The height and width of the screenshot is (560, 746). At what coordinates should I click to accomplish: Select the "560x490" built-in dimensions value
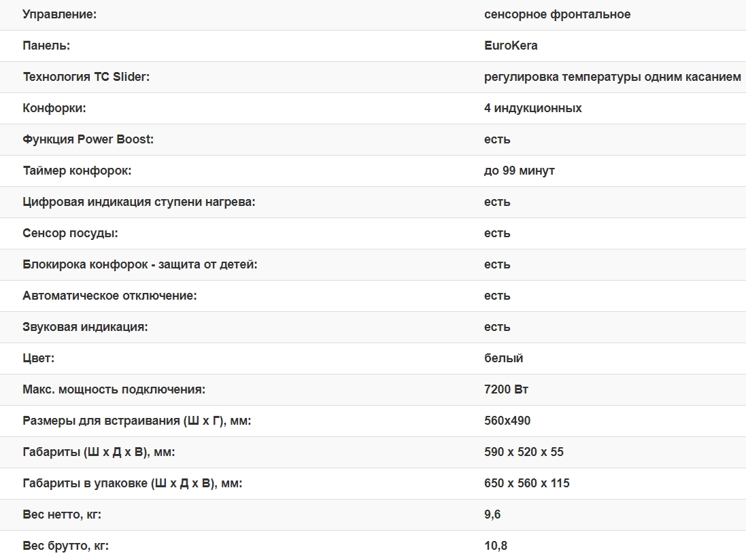click(x=507, y=421)
